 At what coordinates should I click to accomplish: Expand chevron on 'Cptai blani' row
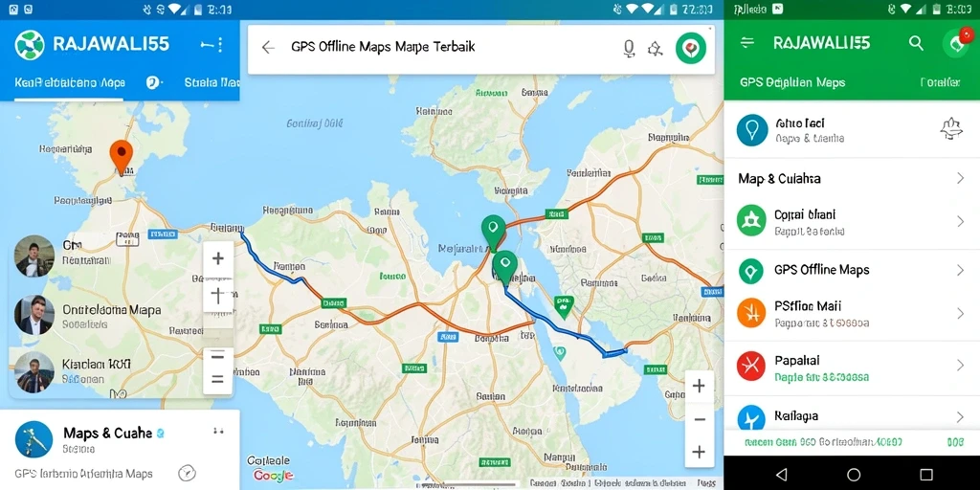tap(960, 221)
